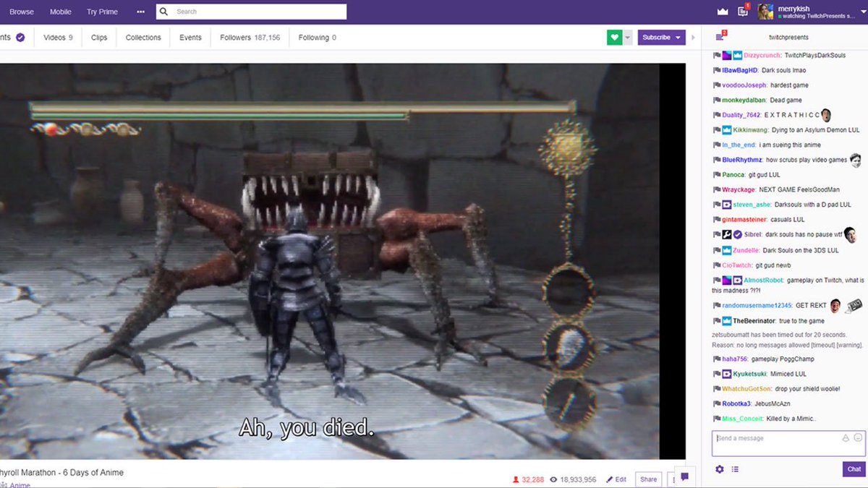Select Try Prime in top bar
The image size is (868, 488).
click(102, 12)
